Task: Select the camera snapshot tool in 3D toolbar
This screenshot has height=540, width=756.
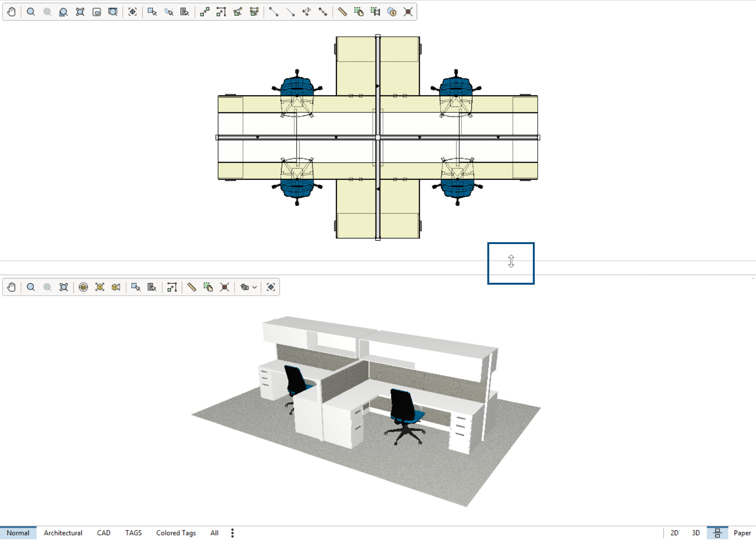Action: pyautogui.click(x=244, y=287)
